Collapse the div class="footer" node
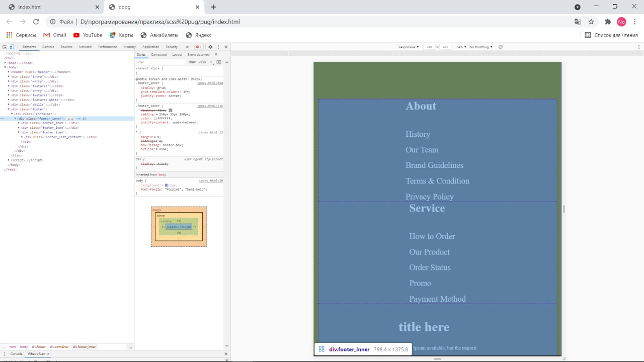644x362 pixels. pyautogui.click(x=9, y=109)
